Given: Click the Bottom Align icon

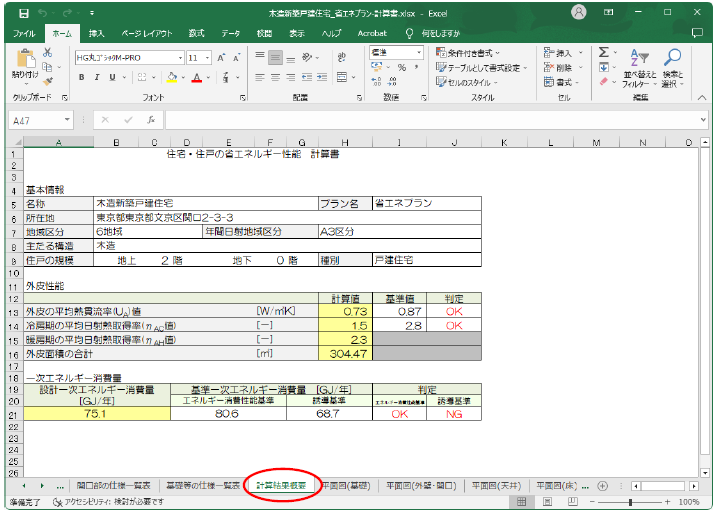Looking at the screenshot, I should tap(291, 58).
